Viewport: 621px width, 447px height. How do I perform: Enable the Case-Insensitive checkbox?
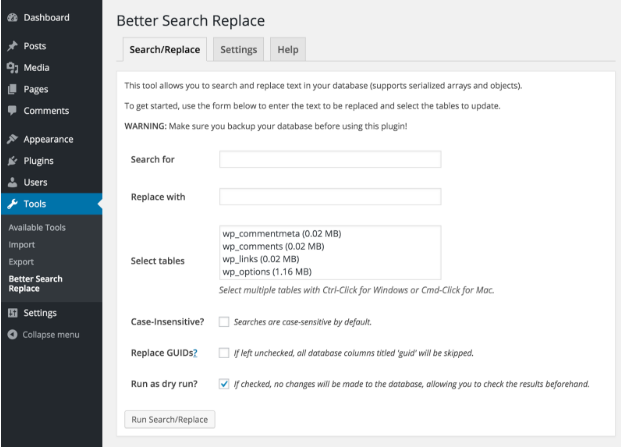point(224,322)
